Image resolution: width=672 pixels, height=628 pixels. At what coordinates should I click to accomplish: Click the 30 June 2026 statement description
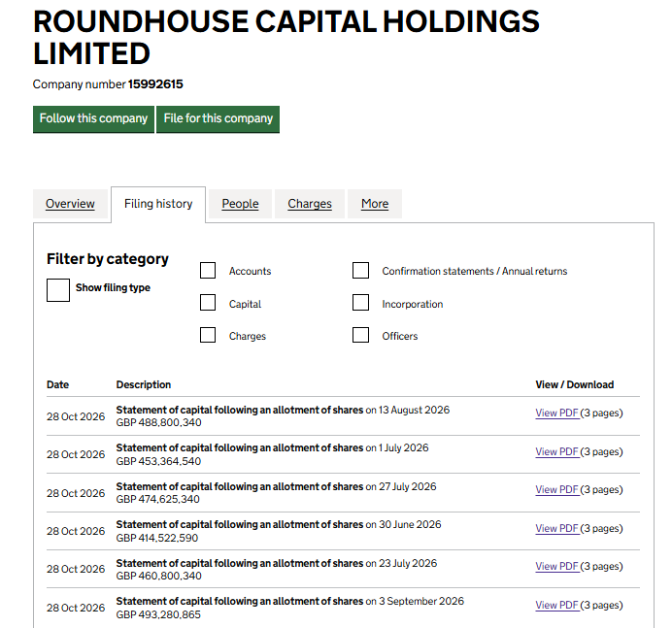click(x=279, y=525)
